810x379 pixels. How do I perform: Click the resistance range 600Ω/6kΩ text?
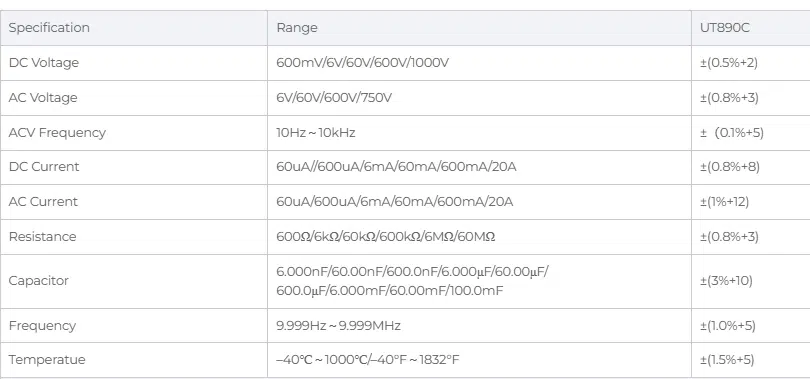pos(386,236)
